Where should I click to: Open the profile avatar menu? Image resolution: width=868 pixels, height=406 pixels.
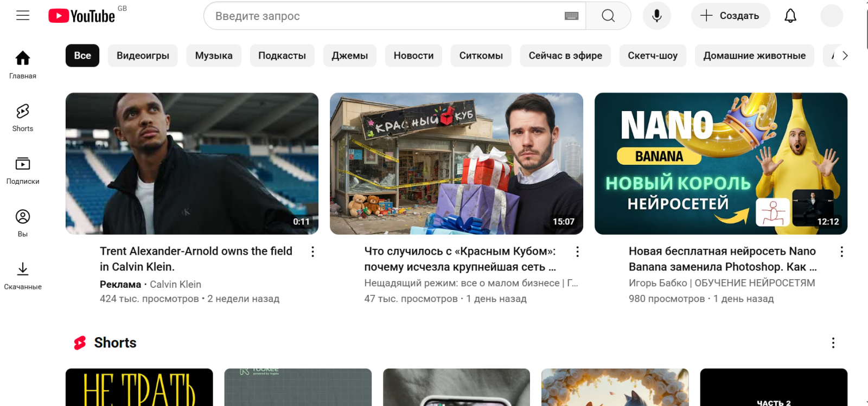tap(831, 16)
